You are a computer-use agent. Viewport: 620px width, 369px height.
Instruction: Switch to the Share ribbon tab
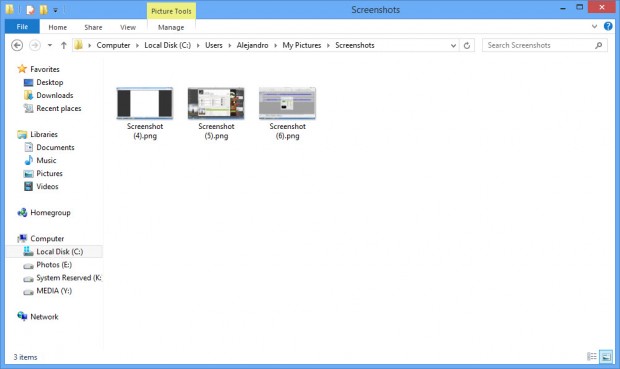tap(93, 27)
